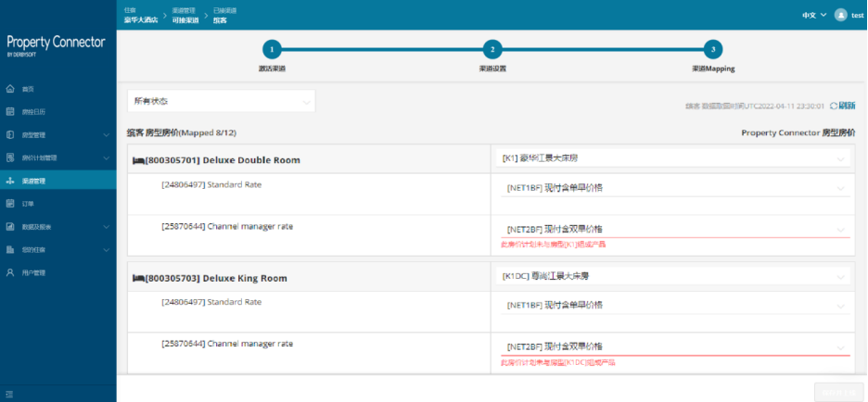Click Channel manager rate under Deluxe Double Room
The width and height of the screenshot is (868, 402).
tap(227, 226)
